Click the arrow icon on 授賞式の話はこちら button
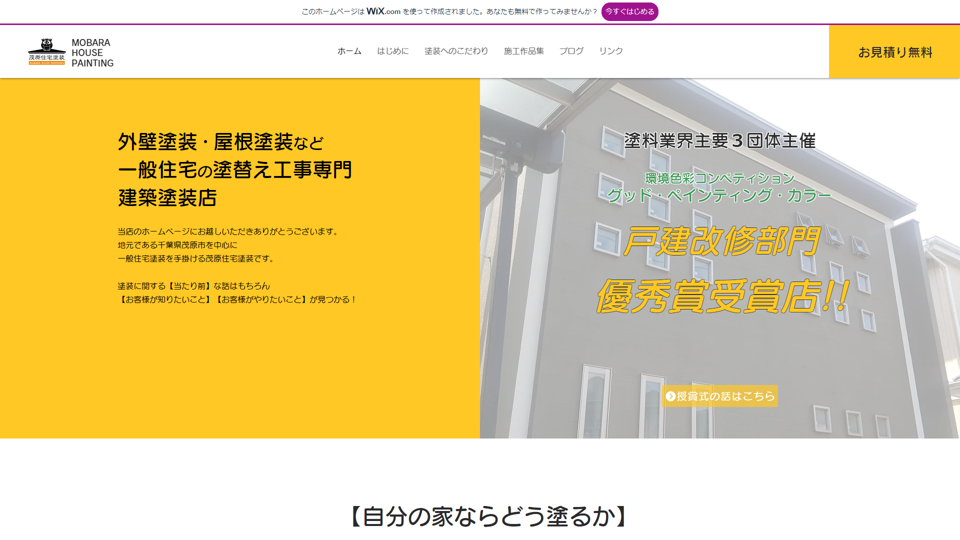The image size is (960, 540). pyautogui.click(x=670, y=396)
